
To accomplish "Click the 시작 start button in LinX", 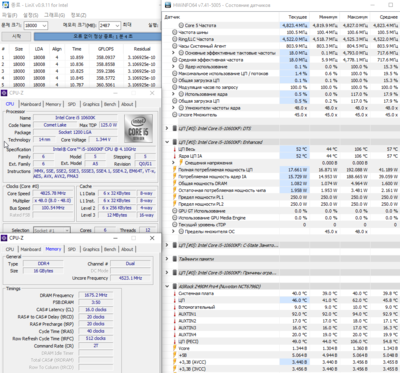I will (16, 36).
